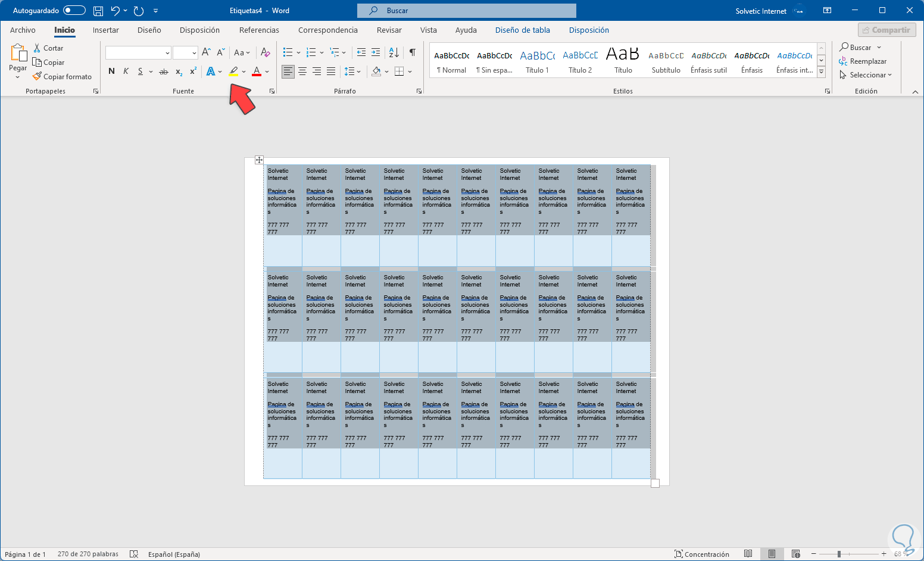The width and height of the screenshot is (924, 561).
Task: Open the Correspondencia tab
Action: 328,30
